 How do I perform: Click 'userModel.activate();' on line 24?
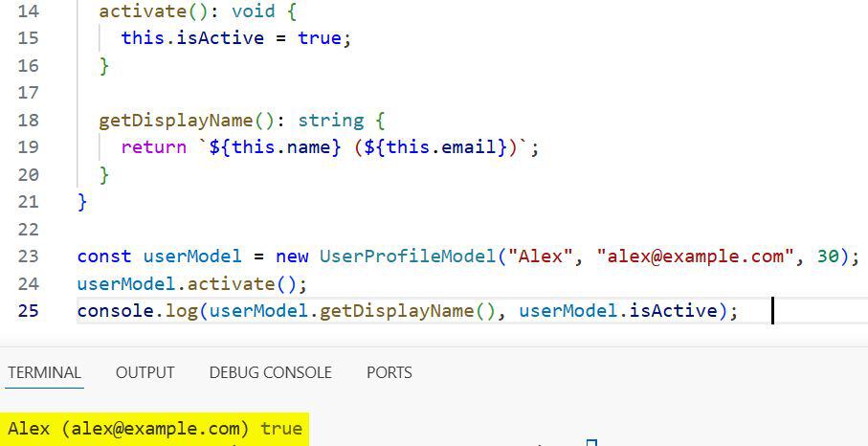point(192,284)
